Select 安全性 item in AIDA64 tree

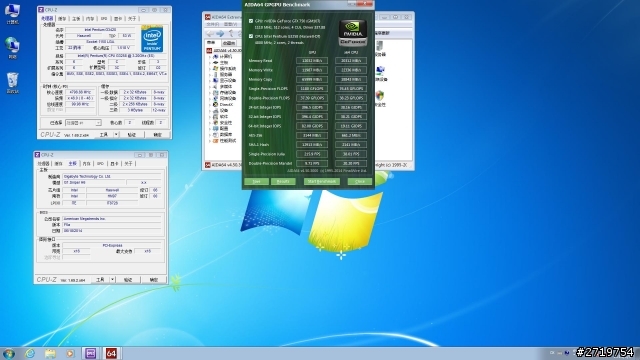(226, 122)
